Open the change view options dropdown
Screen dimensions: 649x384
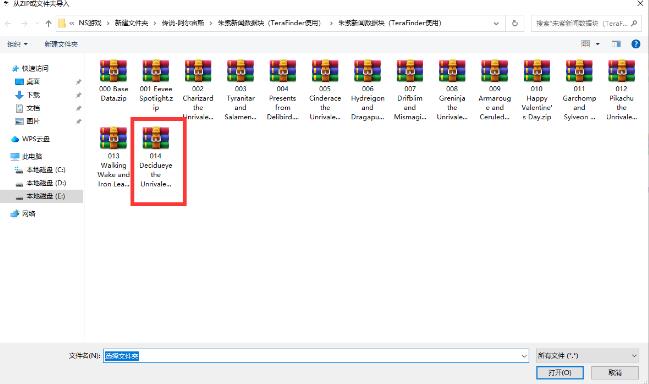tap(598, 44)
